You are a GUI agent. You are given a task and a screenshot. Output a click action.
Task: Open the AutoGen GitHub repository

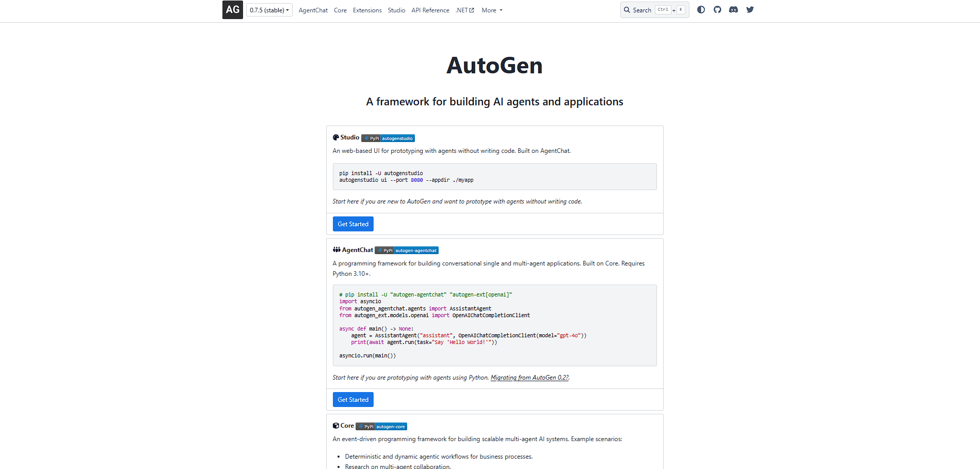pyautogui.click(x=717, y=9)
